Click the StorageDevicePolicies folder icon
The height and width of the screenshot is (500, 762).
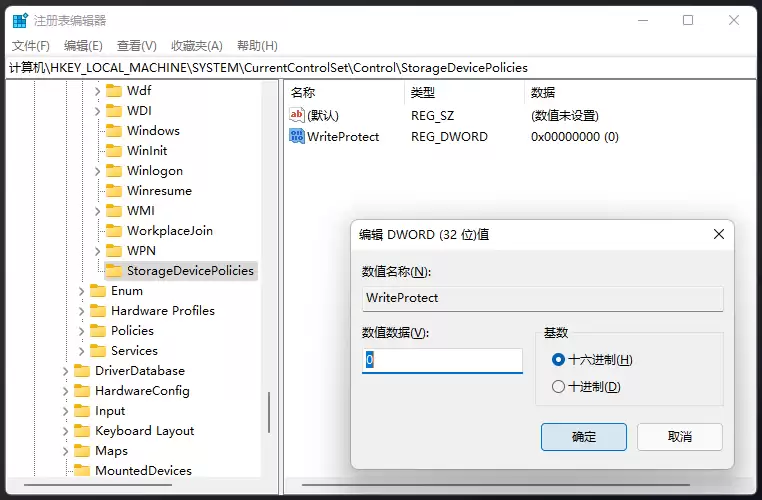114,271
